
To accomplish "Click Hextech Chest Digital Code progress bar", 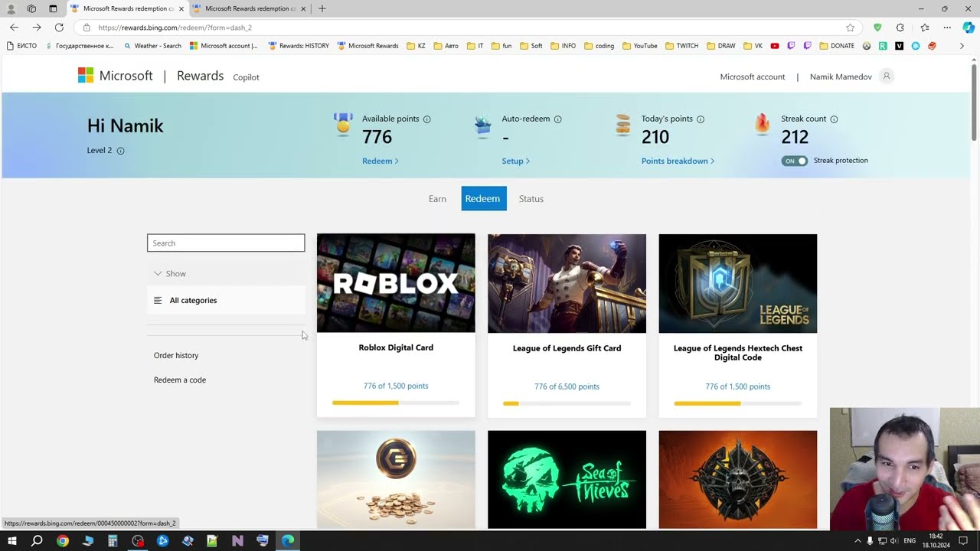I will point(737,403).
